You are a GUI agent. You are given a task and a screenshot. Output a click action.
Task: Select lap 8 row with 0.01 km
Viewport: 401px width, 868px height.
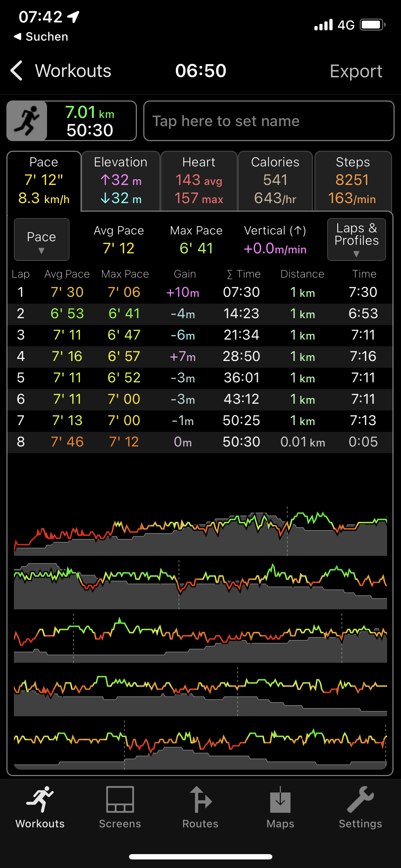coord(200,442)
